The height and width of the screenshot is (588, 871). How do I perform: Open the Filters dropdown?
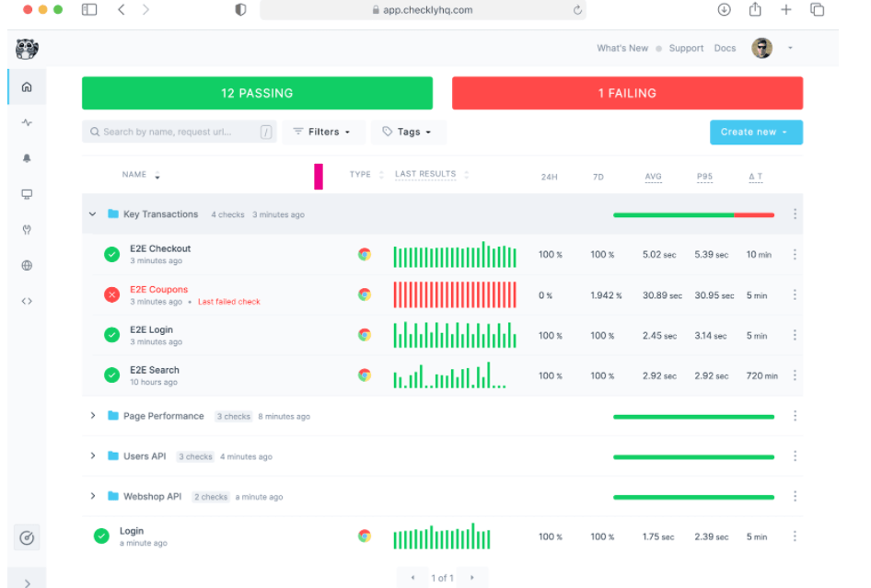(x=323, y=133)
